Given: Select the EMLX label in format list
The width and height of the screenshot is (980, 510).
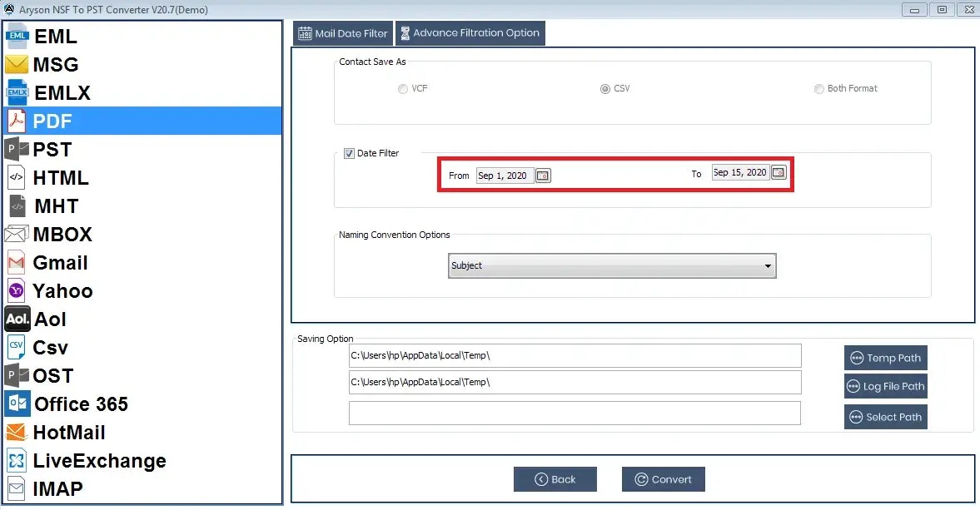Looking at the screenshot, I should point(62,93).
